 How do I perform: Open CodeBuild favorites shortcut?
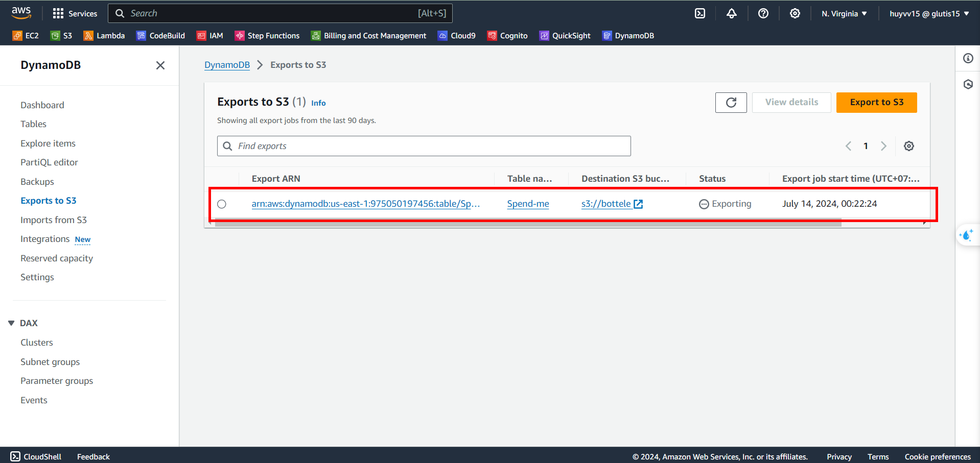pyautogui.click(x=161, y=35)
